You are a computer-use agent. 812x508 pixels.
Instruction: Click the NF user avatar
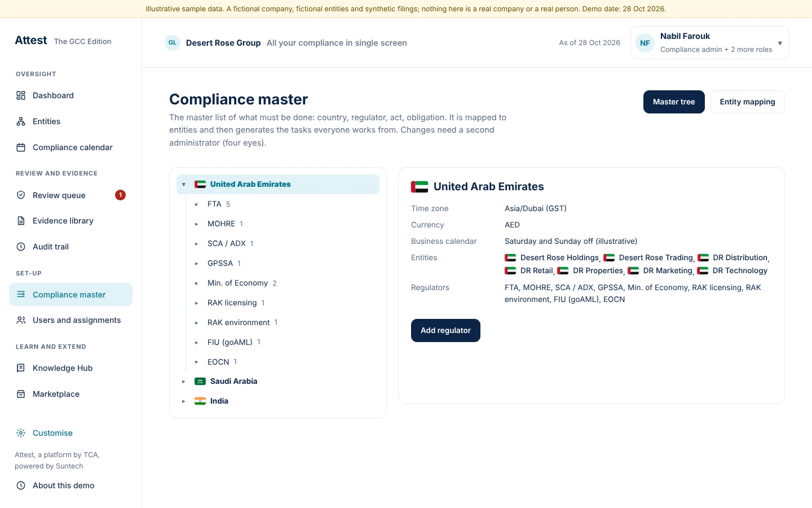tap(645, 43)
